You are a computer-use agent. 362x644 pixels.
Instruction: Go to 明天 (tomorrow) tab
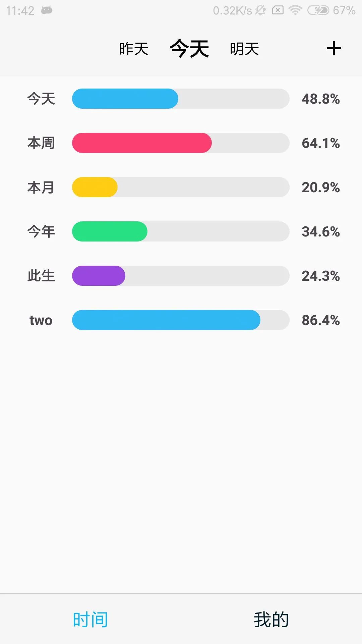pyautogui.click(x=244, y=49)
